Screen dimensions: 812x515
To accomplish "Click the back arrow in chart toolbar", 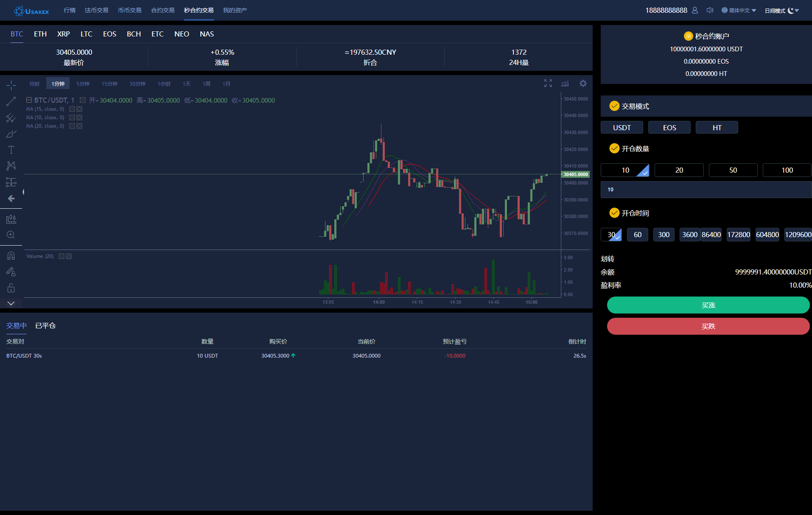I will (11, 198).
